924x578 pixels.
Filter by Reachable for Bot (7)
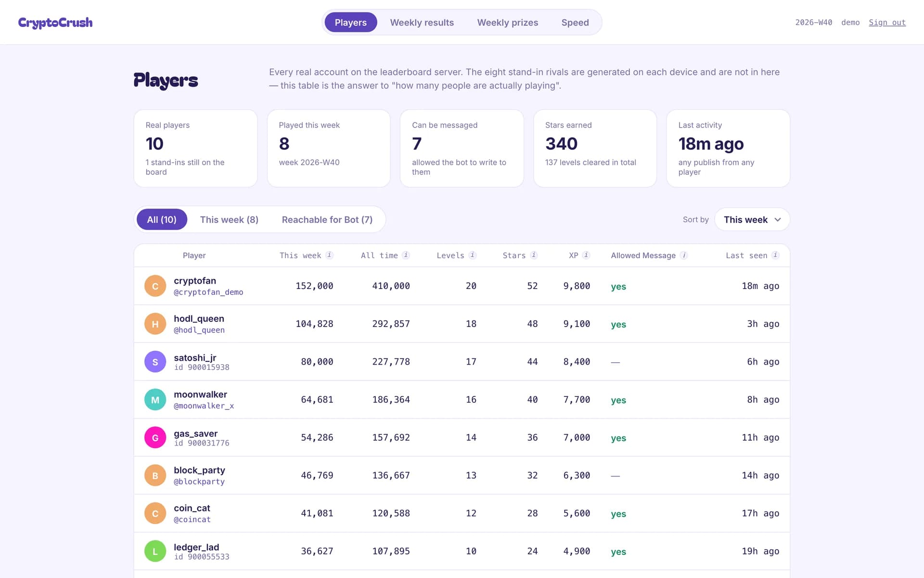[327, 220]
